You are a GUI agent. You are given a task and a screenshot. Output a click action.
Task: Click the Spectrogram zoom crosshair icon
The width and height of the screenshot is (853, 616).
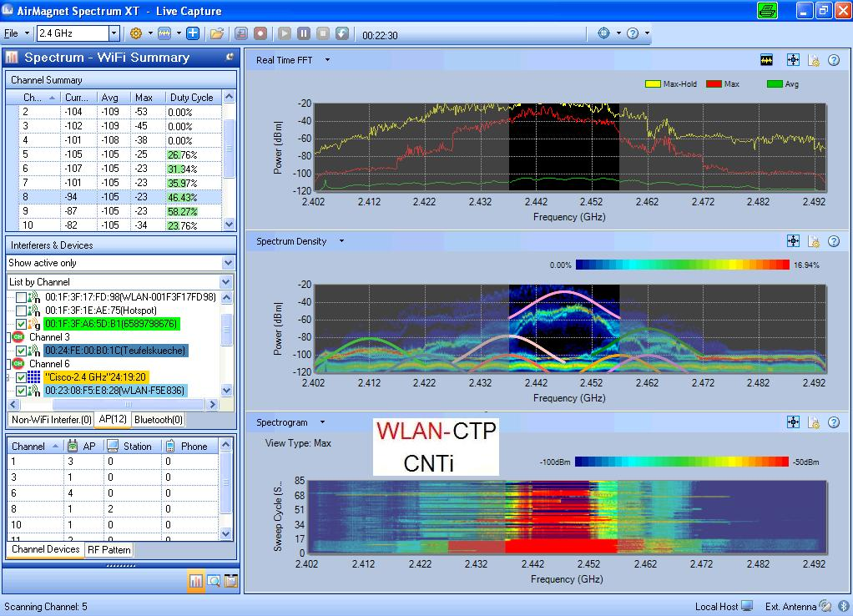point(793,422)
